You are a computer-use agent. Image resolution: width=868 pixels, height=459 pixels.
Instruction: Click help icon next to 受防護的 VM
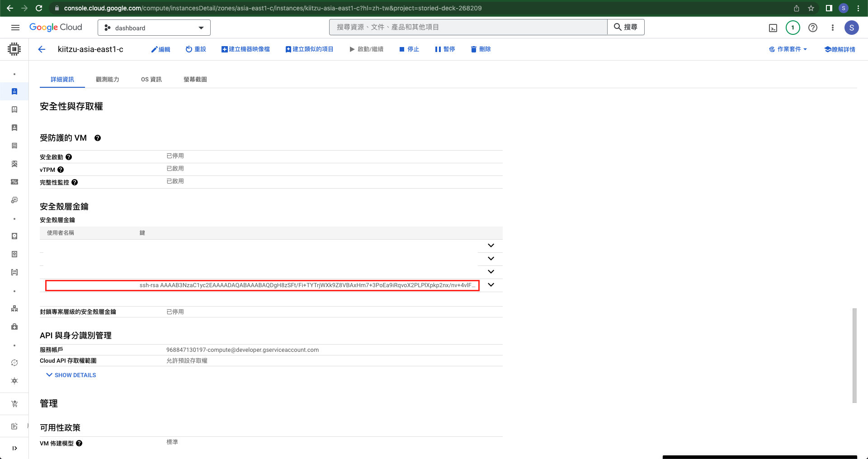pos(98,138)
